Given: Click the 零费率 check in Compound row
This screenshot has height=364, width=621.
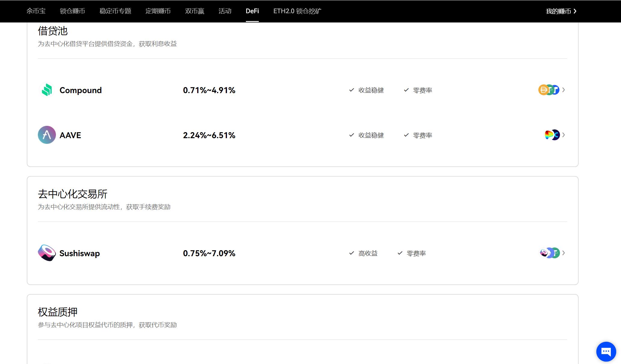Looking at the screenshot, I should [x=406, y=90].
